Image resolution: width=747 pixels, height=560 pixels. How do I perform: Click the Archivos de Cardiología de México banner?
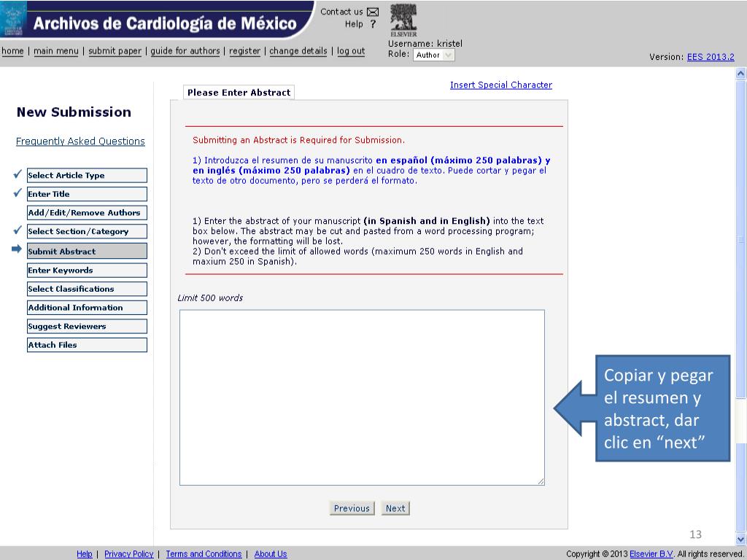point(165,23)
